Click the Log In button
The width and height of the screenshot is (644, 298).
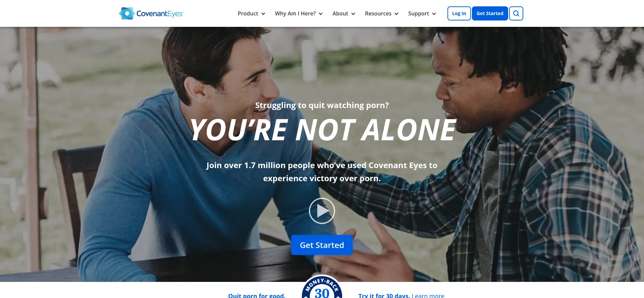pos(459,13)
